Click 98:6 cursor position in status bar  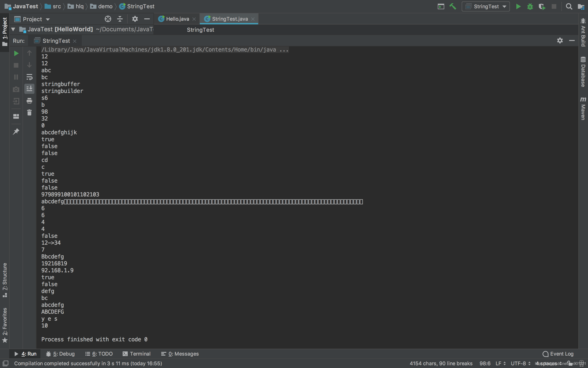click(485, 363)
